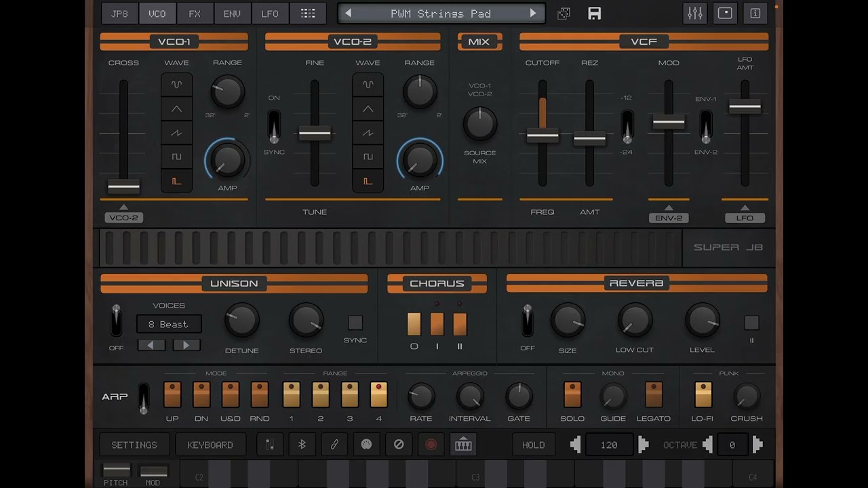Save preset with the floppy disk icon

[x=595, y=14]
